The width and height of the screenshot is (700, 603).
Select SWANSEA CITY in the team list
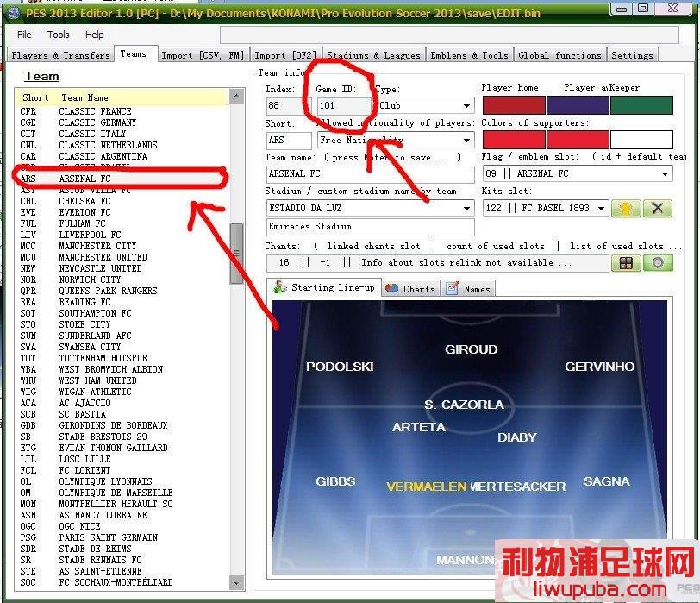pos(121,347)
